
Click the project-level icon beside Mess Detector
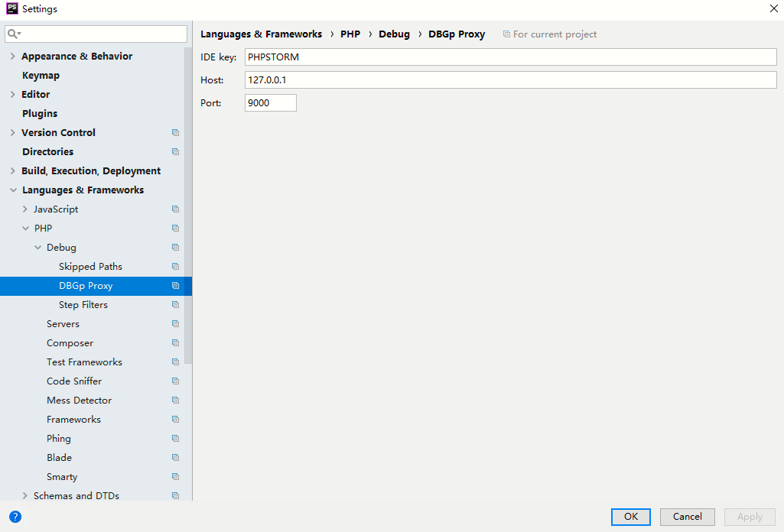click(x=175, y=400)
